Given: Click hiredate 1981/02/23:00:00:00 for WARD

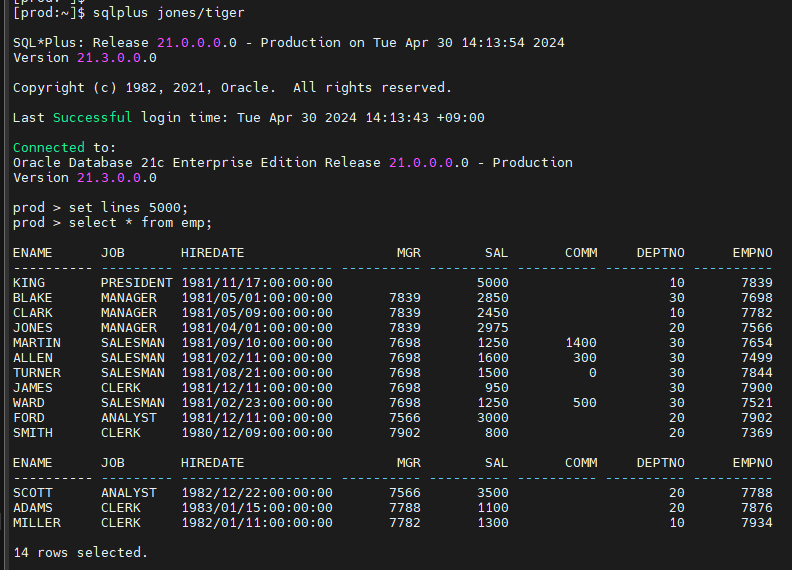Looking at the screenshot, I should [257, 403].
